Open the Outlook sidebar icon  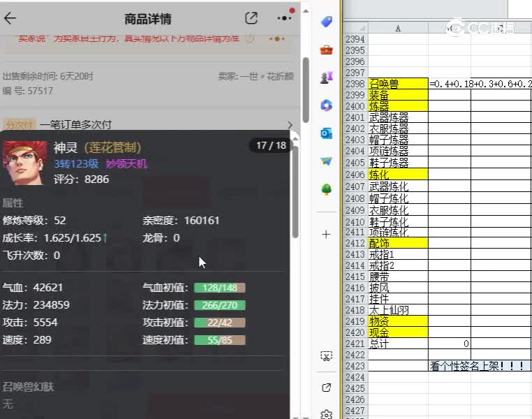[327, 133]
